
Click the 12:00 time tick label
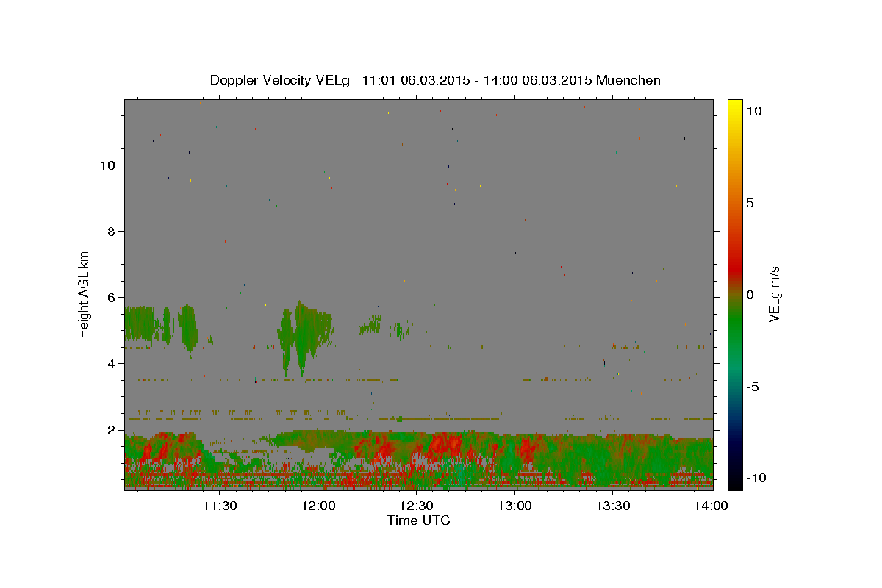tap(318, 506)
